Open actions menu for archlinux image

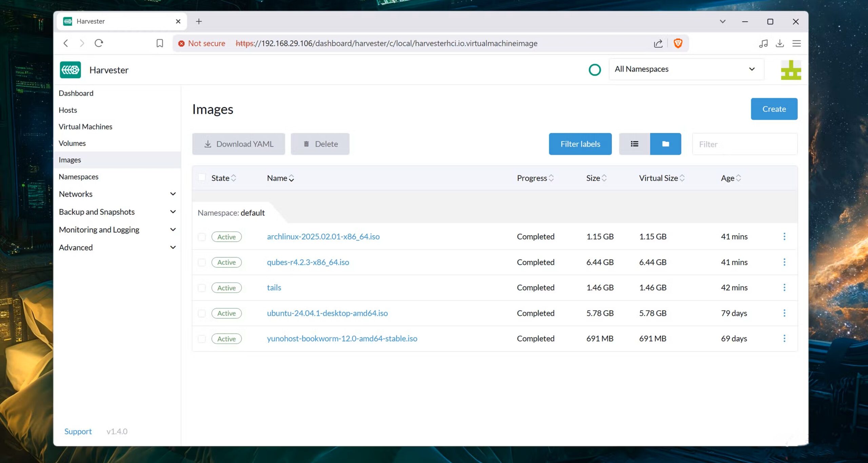point(784,236)
